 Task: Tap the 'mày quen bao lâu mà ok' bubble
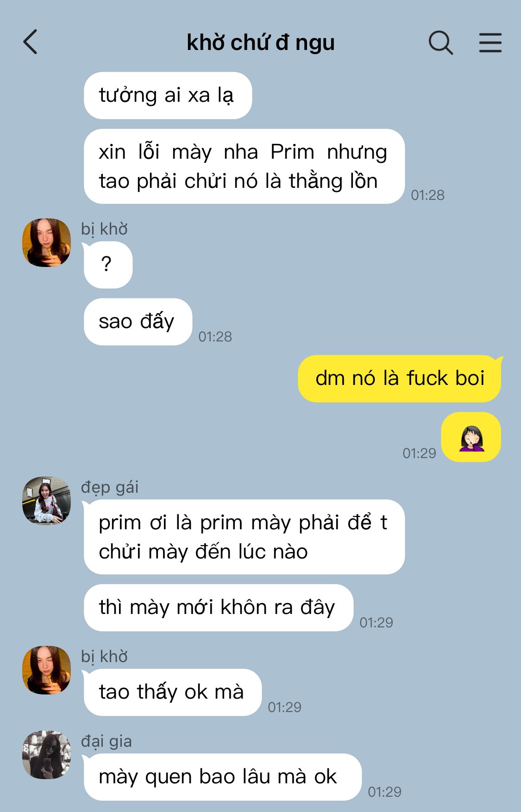pos(222,777)
